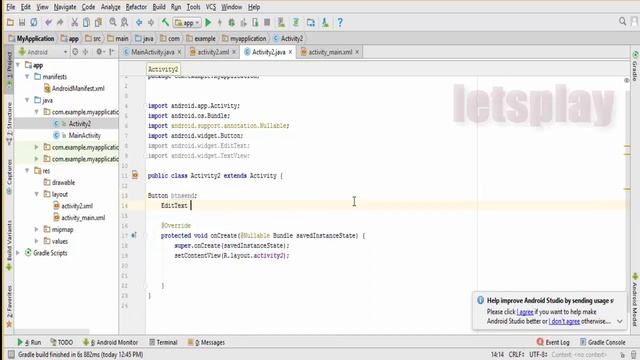
Task: Toggle the Structure tool window side tab
Action: click(x=9, y=124)
